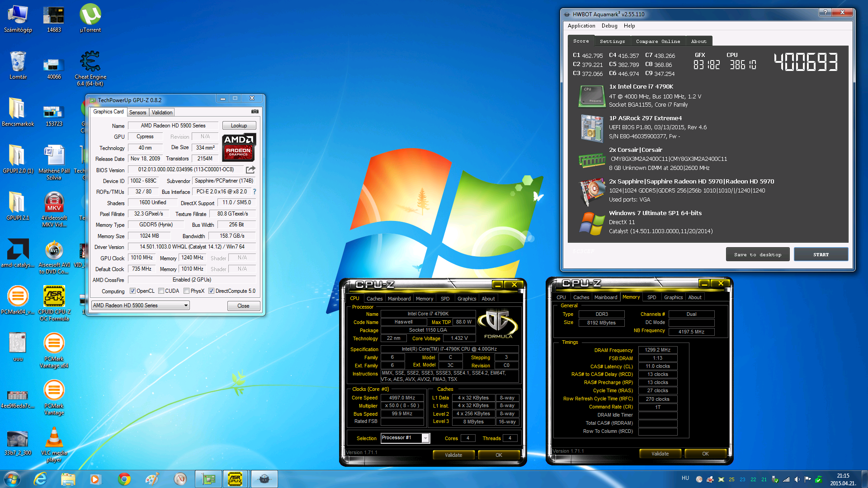Open Graphics tab in right CPU-Z
This screenshot has width=868, height=488.
(x=673, y=297)
